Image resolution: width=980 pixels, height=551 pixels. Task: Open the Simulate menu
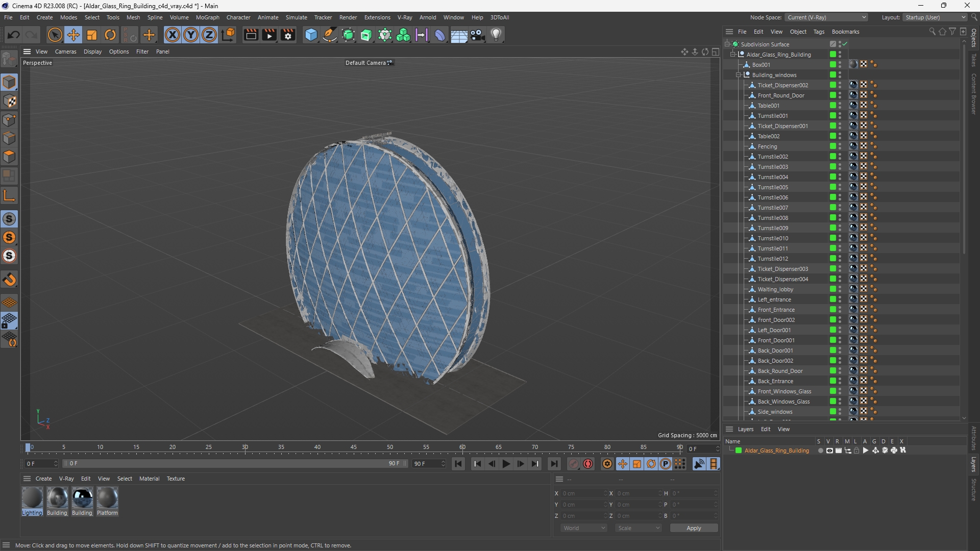tap(296, 17)
